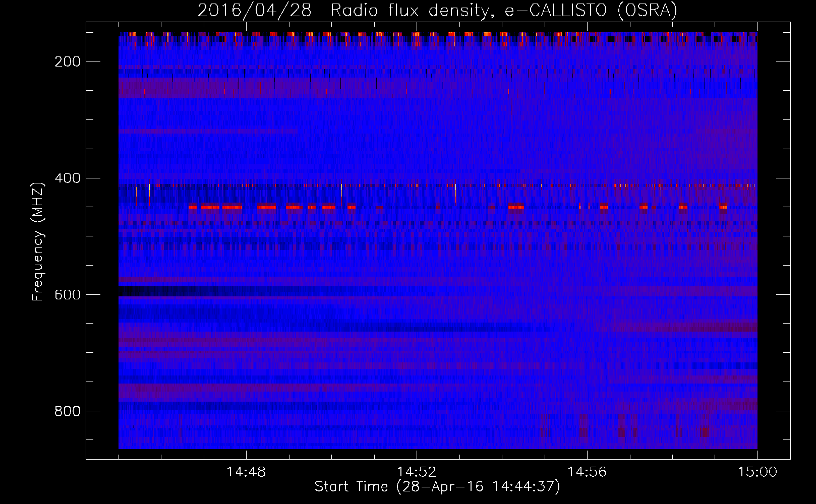Click the 14:48 time tick label
816x504 pixels.
246,472
